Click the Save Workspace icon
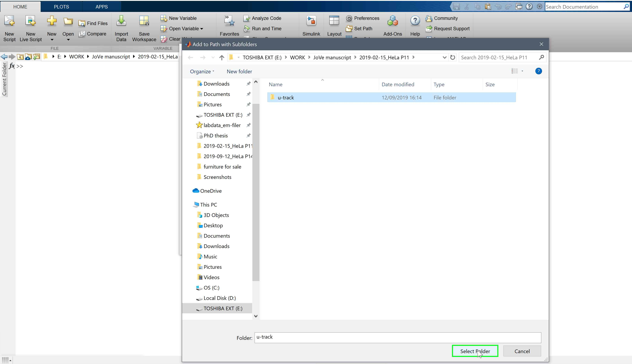632x364 pixels. pyautogui.click(x=144, y=21)
